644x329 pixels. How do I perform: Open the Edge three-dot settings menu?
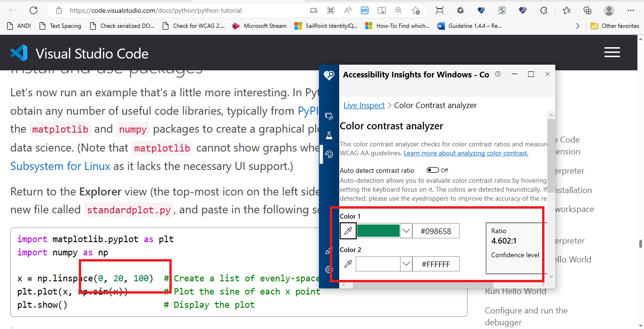631,10
